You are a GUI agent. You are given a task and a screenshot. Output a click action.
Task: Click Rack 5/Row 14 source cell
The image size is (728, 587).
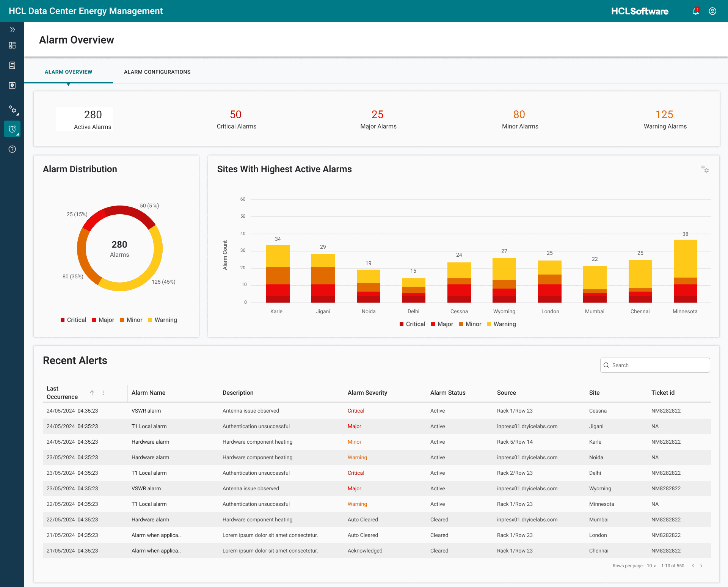(x=515, y=442)
